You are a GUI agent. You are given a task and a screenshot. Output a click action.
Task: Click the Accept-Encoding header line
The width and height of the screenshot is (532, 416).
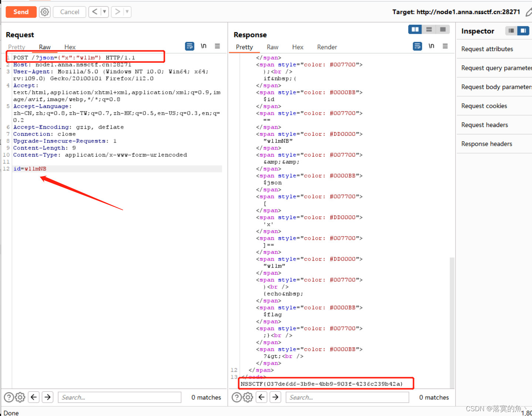[x=69, y=127]
